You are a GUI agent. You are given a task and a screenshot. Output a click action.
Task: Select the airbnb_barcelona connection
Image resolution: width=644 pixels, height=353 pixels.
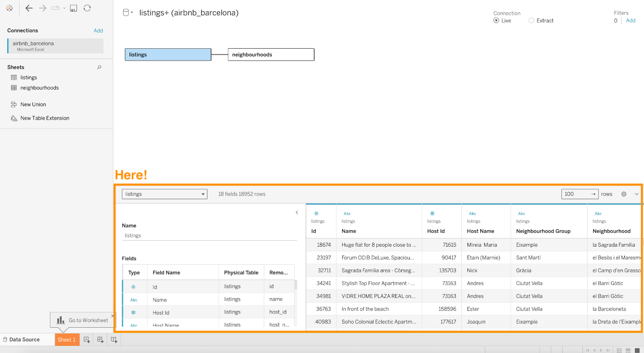tap(55, 46)
